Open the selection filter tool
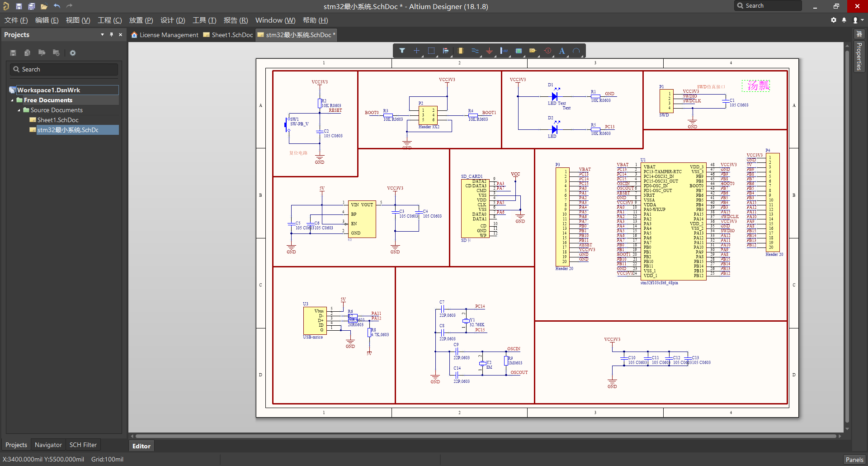The image size is (868, 466). coord(402,51)
